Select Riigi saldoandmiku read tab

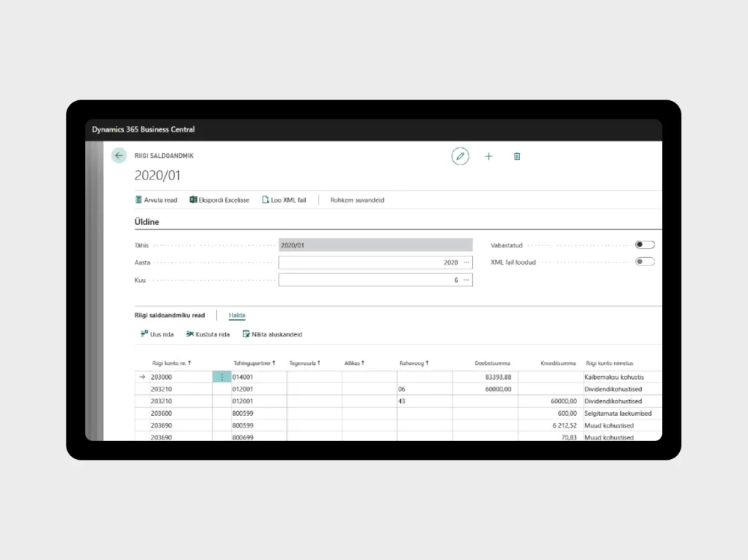(169, 316)
